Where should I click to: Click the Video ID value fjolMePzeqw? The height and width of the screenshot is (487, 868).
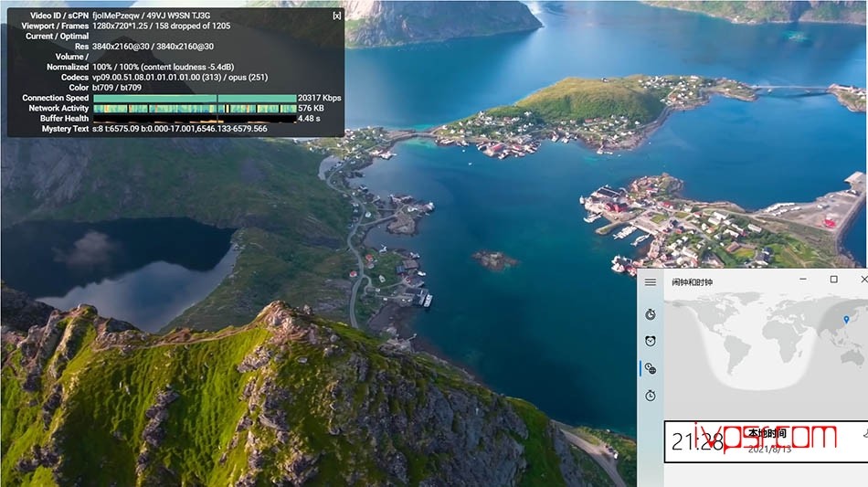coord(116,16)
